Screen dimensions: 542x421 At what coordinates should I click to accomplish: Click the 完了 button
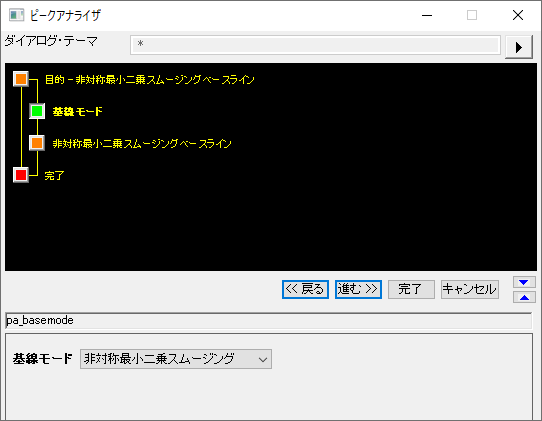[411, 289]
